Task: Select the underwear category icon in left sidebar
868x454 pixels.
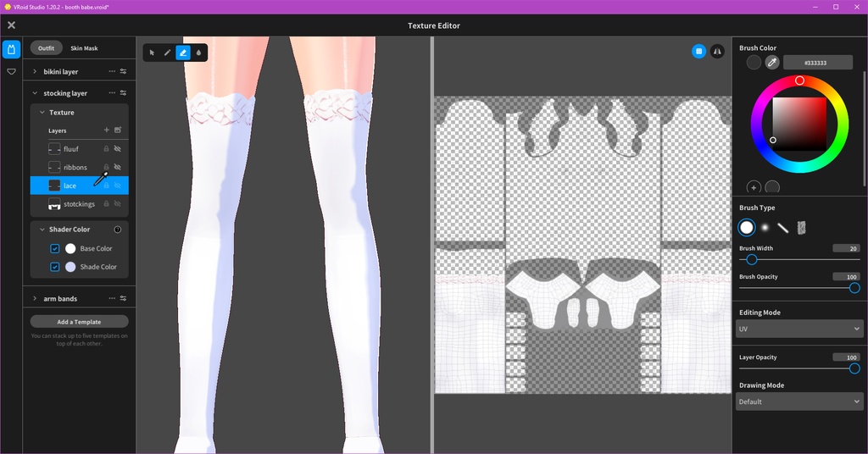Action: point(11,71)
